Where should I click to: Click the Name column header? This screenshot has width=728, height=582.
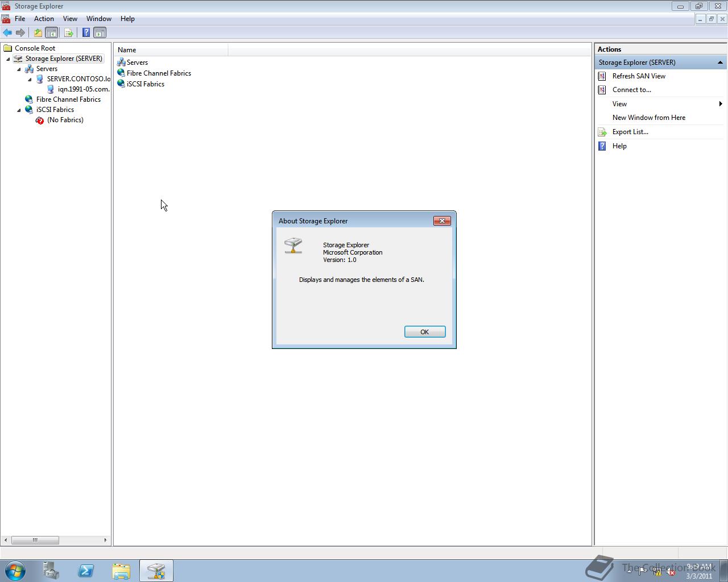point(171,50)
